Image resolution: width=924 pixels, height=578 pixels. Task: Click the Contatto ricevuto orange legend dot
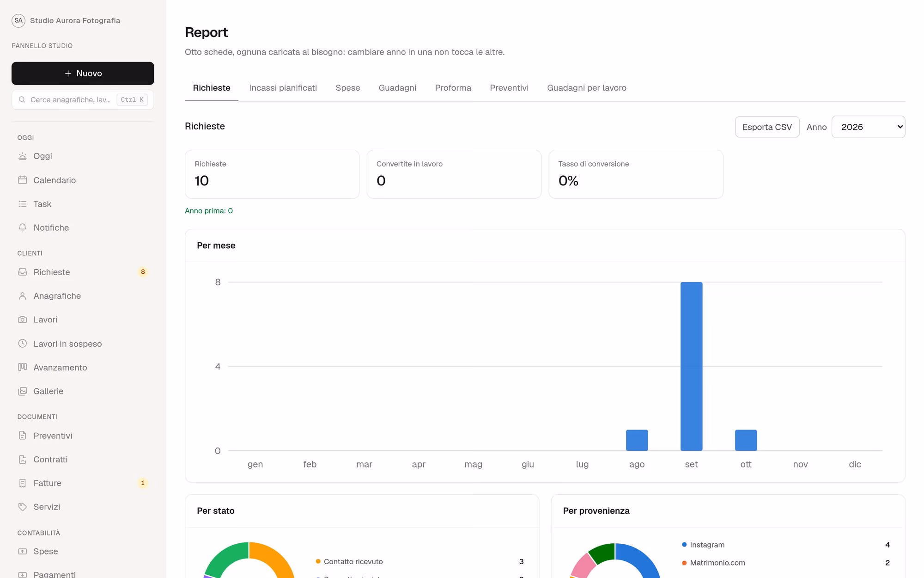(318, 561)
